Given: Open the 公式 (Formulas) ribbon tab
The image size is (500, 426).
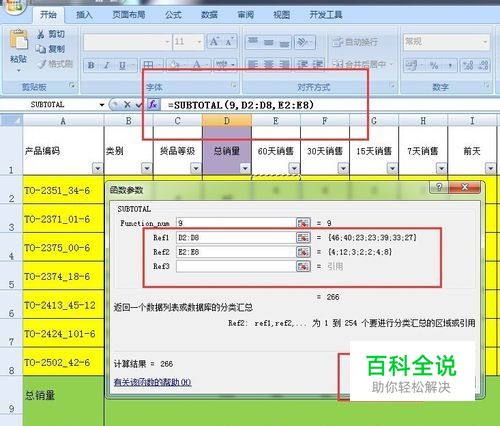Looking at the screenshot, I should pyautogui.click(x=173, y=15).
